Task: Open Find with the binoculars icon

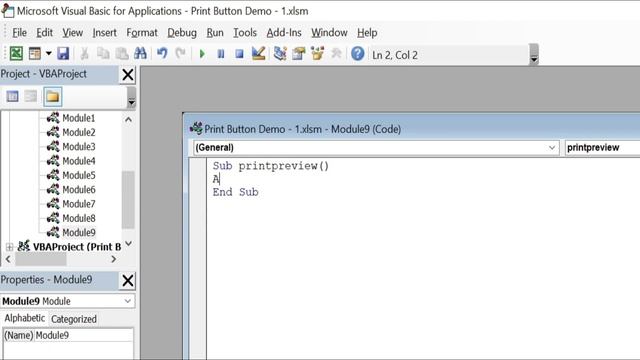Action: click(x=140, y=53)
